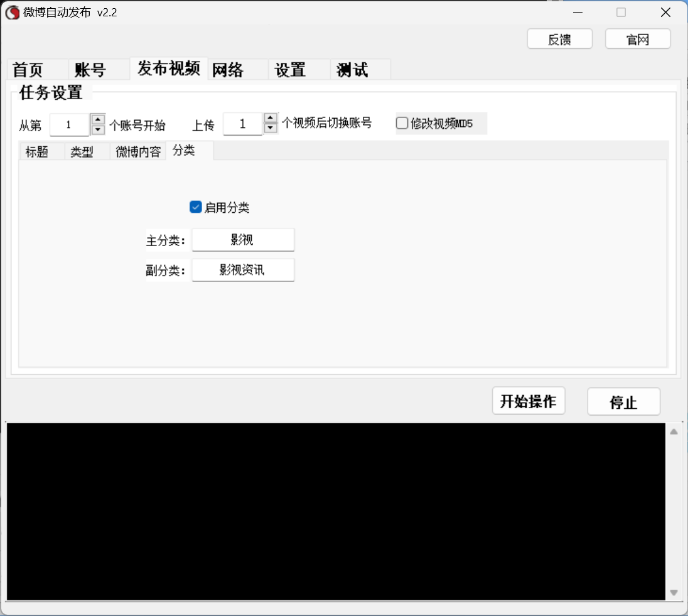Screen dimensions: 688x616
Task: Increase the upload video count
Action: [271, 118]
